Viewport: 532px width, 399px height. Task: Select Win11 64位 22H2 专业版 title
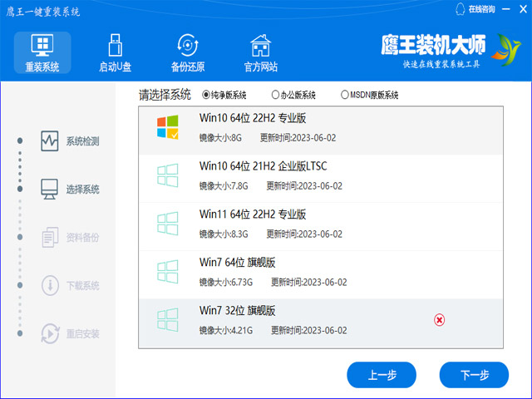point(253,214)
